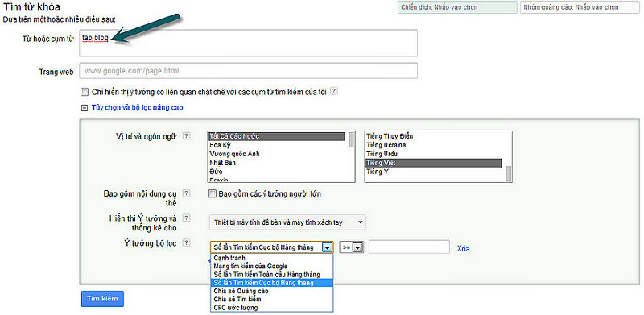Open help icon for Hiển thị Ý tưởng và thống kê
Screen dimensions: 644x315
point(187,218)
